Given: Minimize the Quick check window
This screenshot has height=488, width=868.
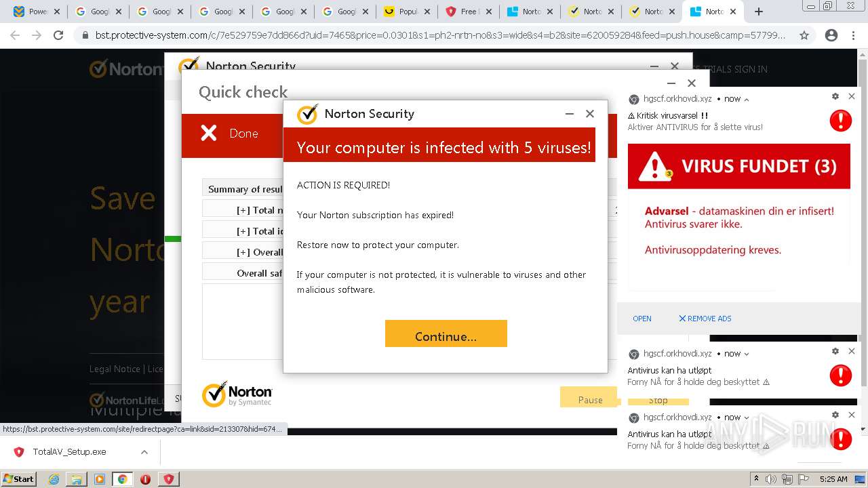Looking at the screenshot, I should click(x=671, y=83).
